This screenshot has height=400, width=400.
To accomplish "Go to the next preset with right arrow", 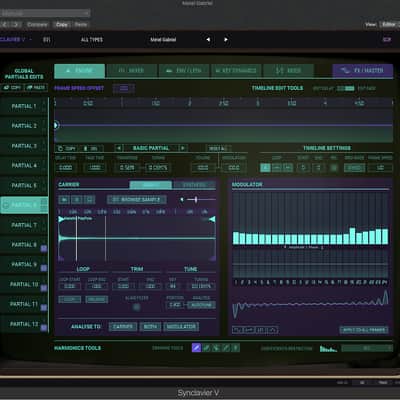I will (226, 39).
